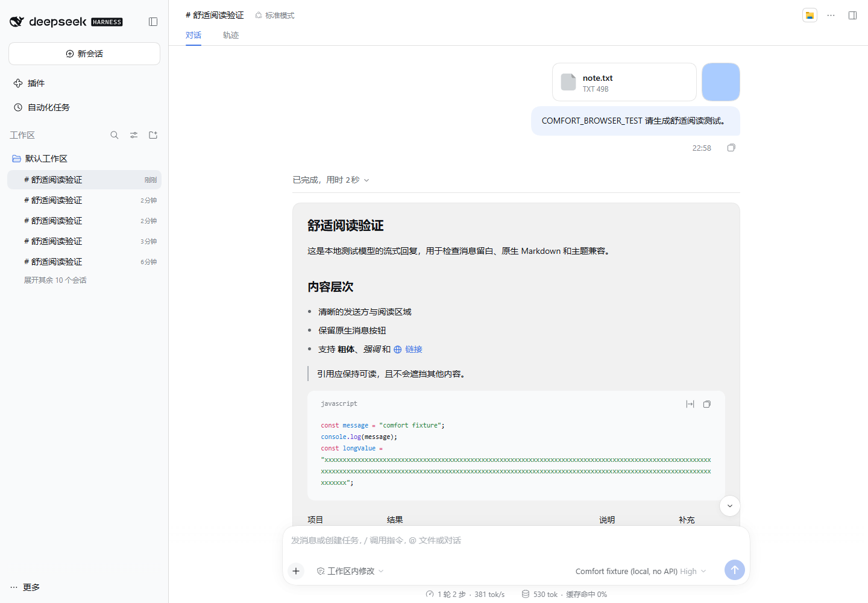Create new workspace folder icon
The height and width of the screenshot is (603, 868).
click(x=153, y=135)
